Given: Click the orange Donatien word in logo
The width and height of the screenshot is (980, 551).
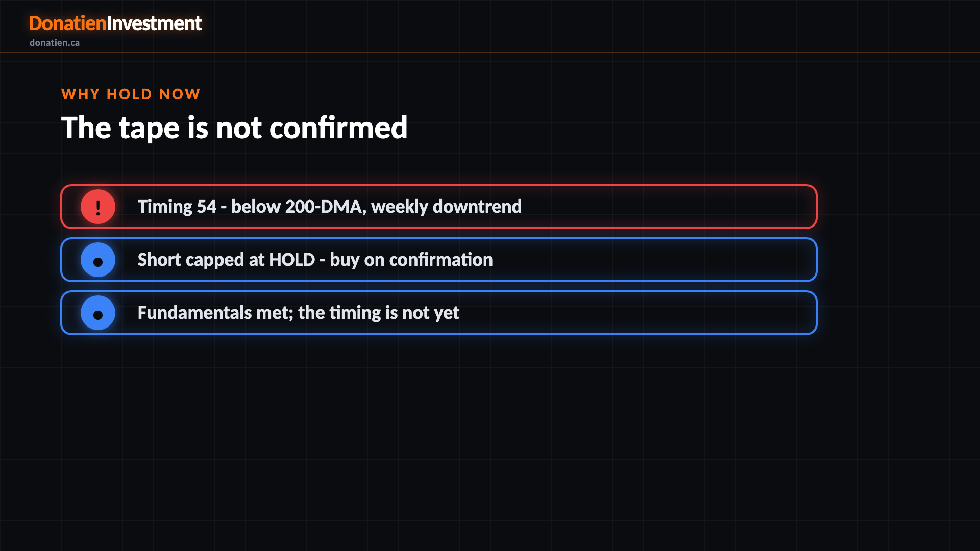Looking at the screenshot, I should point(67,23).
